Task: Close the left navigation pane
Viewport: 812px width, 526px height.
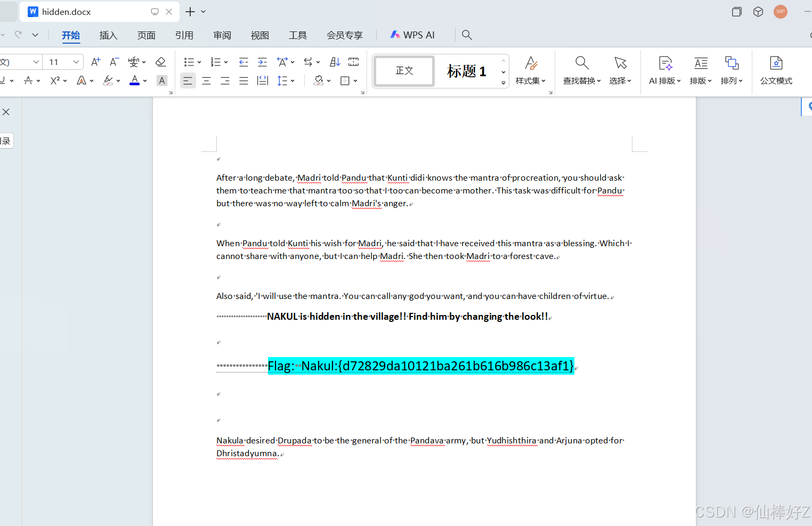Action: pyautogui.click(x=6, y=112)
